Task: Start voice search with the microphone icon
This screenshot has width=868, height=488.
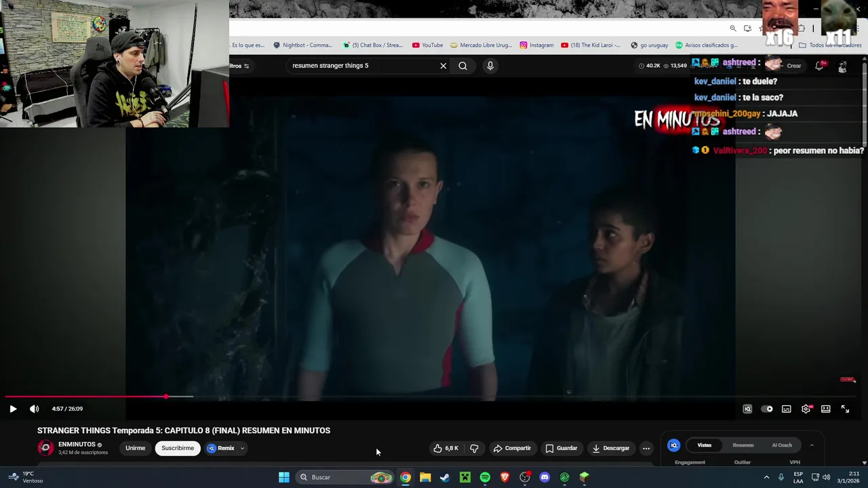Action: pyautogui.click(x=490, y=66)
